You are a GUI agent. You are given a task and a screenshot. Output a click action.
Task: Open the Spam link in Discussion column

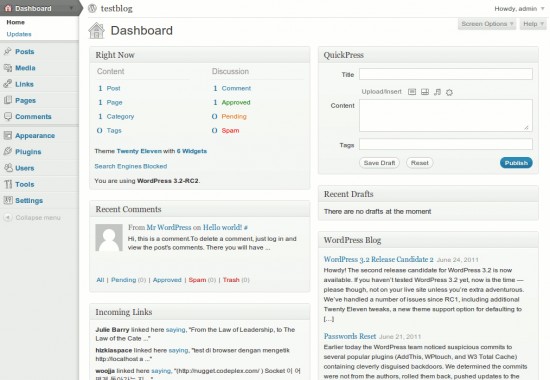[x=230, y=131]
